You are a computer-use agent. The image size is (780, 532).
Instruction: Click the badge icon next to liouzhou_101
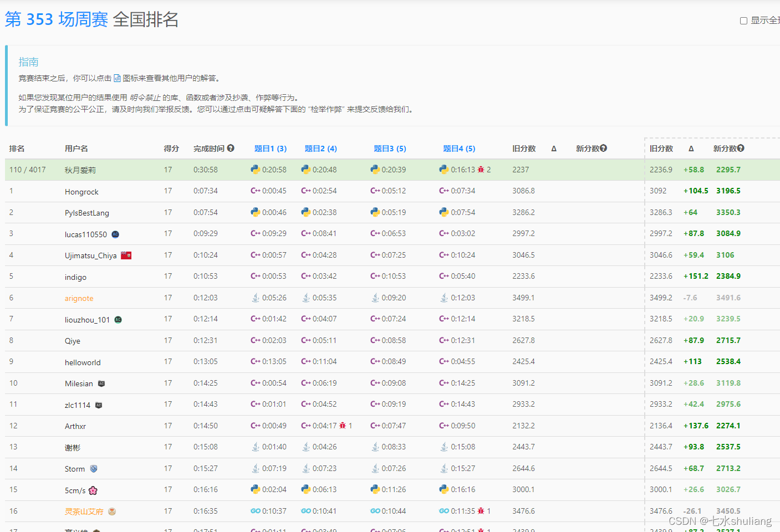(x=118, y=320)
